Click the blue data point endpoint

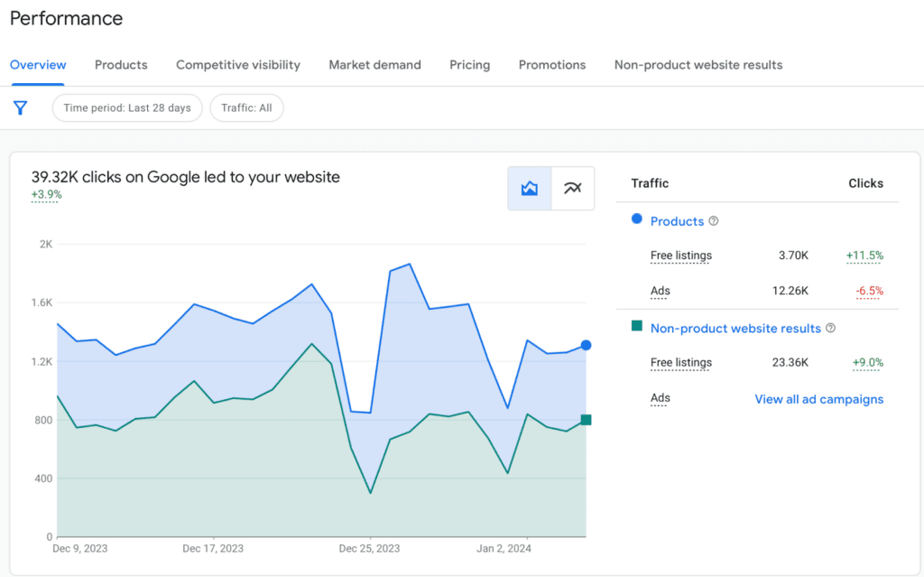tap(586, 345)
